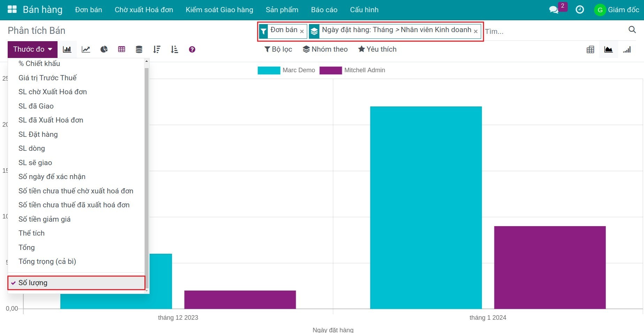Open the Sản phẩm menu
The height and width of the screenshot is (333, 644).
(282, 10)
